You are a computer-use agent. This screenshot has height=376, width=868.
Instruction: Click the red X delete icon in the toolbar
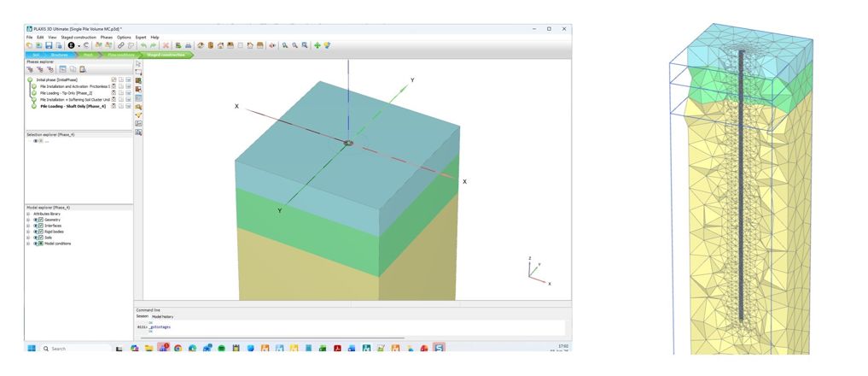click(166, 45)
